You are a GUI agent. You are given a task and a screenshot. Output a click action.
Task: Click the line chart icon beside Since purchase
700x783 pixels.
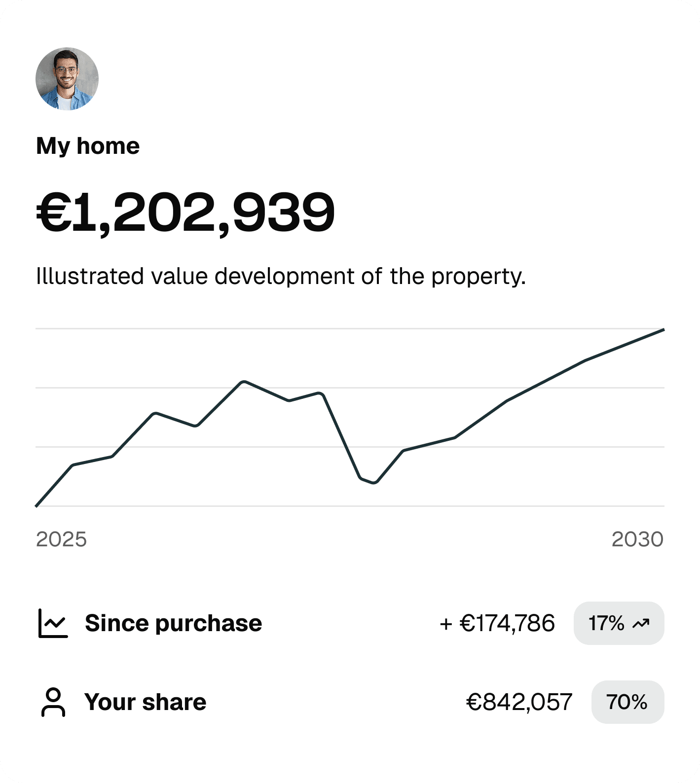tap(52, 623)
